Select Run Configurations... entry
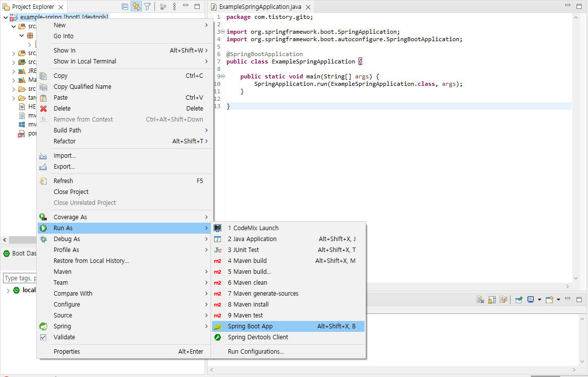588x377 pixels. pos(288,352)
